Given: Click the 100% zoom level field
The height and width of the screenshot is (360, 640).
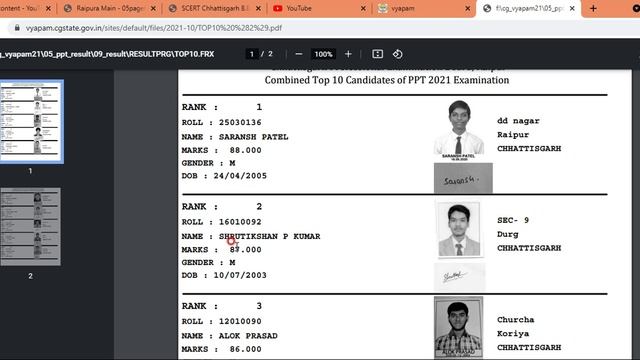Looking at the screenshot, I should click(323, 54).
